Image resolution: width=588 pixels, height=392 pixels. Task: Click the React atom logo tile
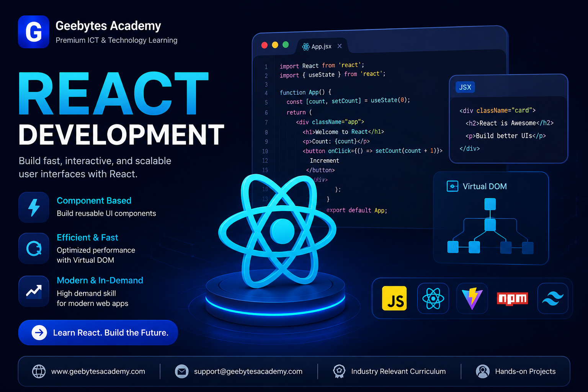[433, 298]
